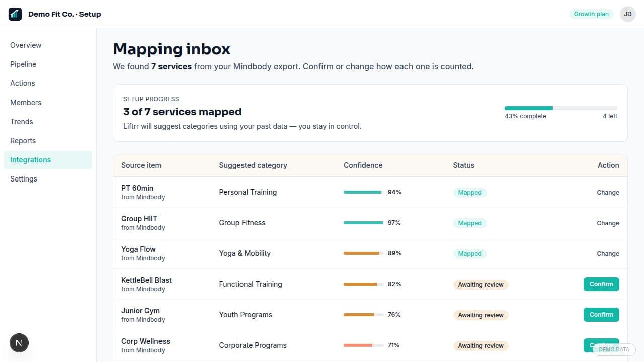The height and width of the screenshot is (362, 644).
Task: Select the PT 60min source item
Action: click(137, 188)
